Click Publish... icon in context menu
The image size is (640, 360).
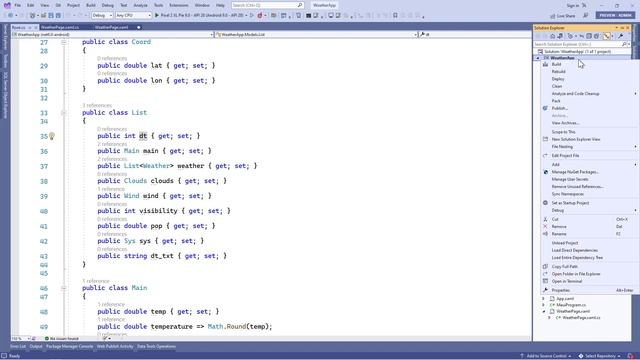click(x=545, y=108)
